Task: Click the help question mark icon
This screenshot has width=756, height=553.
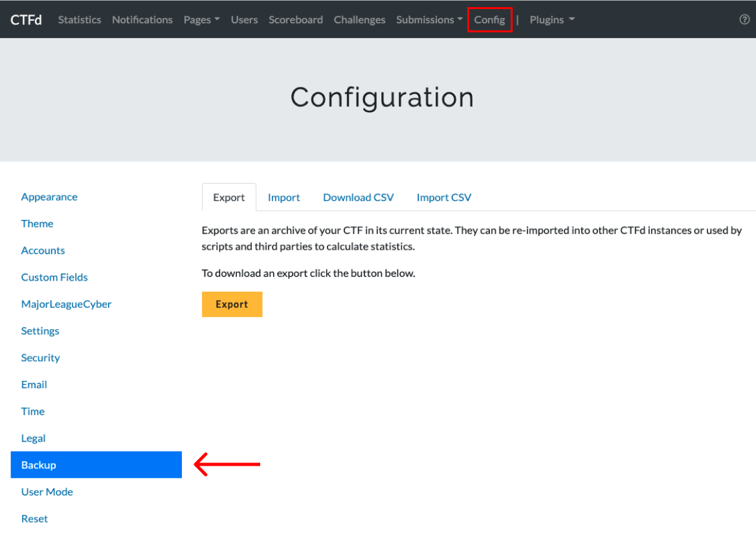Action: [x=744, y=19]
